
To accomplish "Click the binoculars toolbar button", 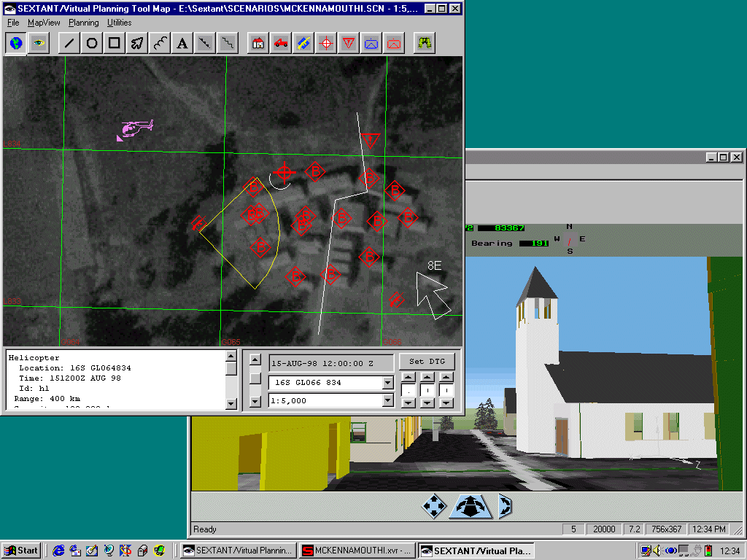I will pos(425,43).
